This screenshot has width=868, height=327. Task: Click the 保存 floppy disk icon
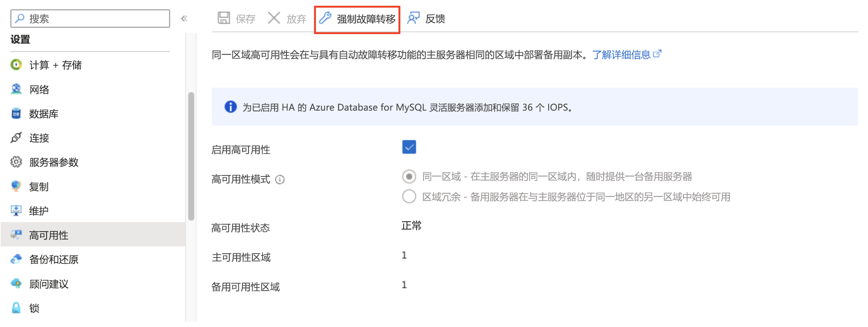point(224,18)
